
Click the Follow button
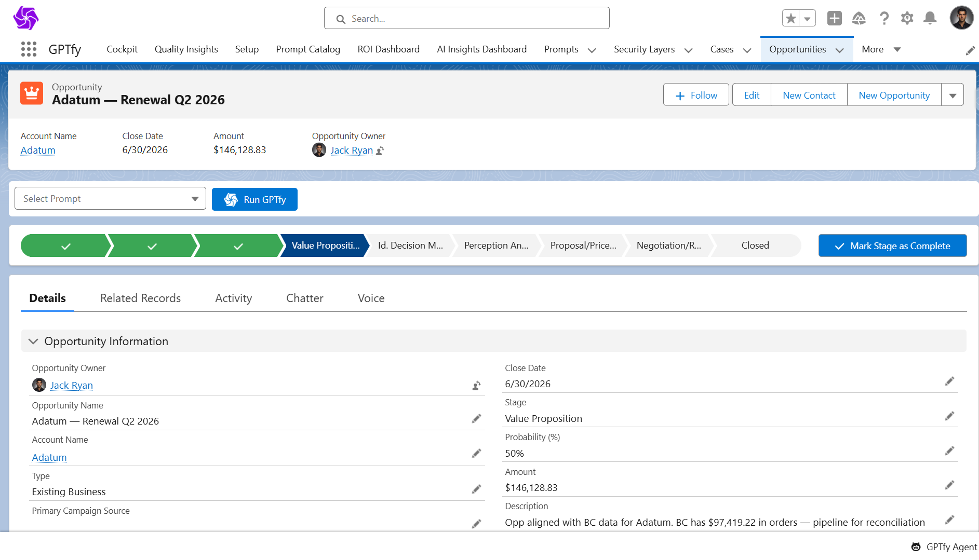pyautogui.click(x=696, y=95)
